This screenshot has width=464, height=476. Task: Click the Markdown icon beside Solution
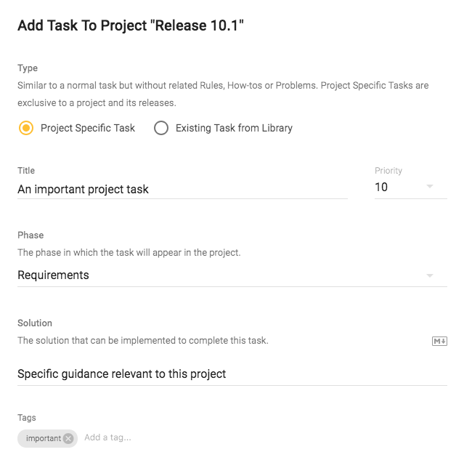[x=439, y=341]
